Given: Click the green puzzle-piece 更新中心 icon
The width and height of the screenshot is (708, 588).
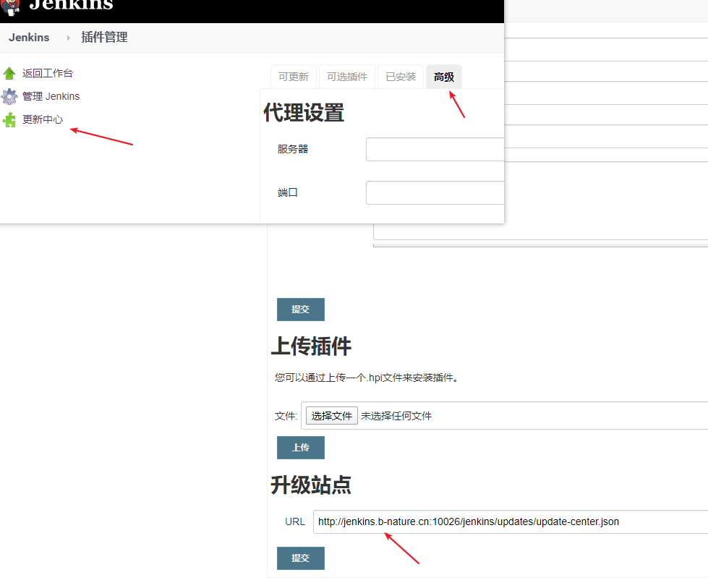Looking at the screenshot, I should coord(9,119).
